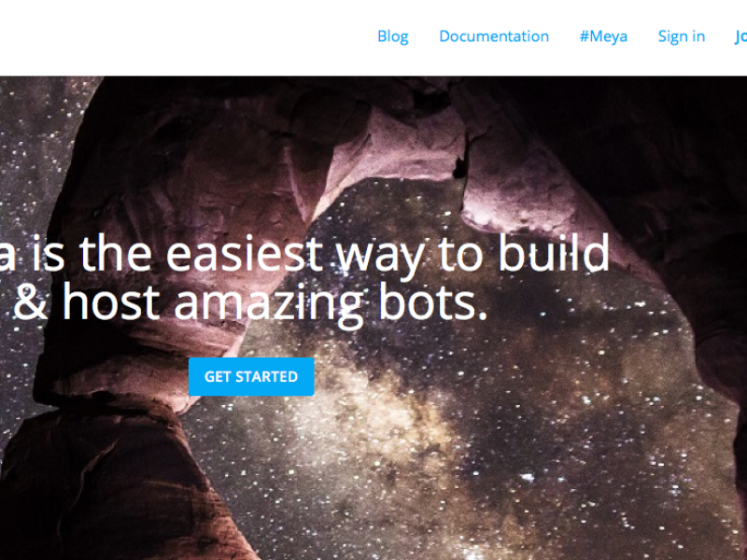Visit the #Meya navigation link
This screenshot has height=560, width=747.
[603, 36]
